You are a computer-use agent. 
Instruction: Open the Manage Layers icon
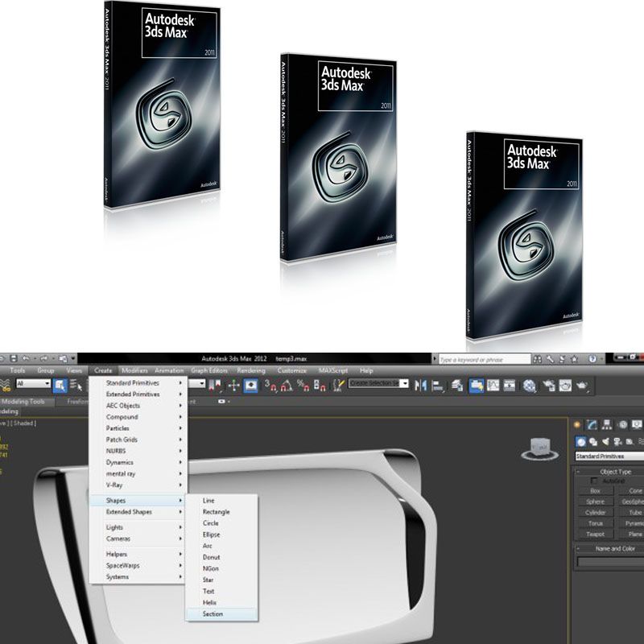457,386
